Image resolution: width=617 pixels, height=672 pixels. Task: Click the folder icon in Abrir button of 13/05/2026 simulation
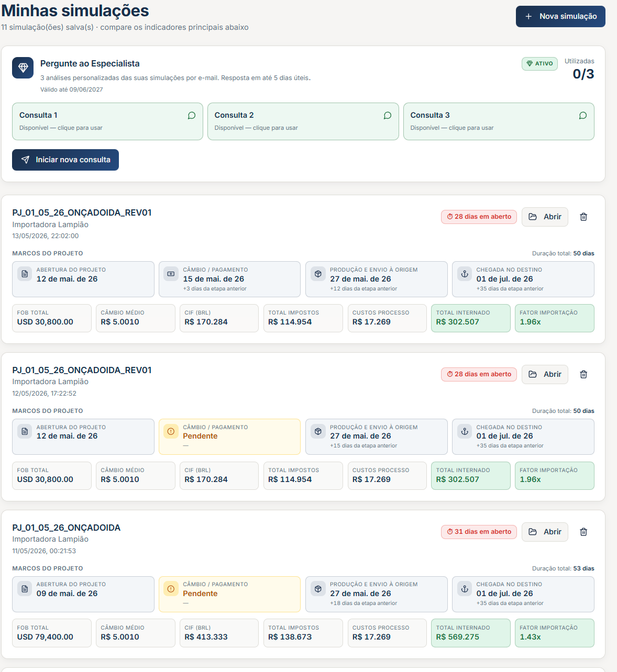tap(533, 217)
